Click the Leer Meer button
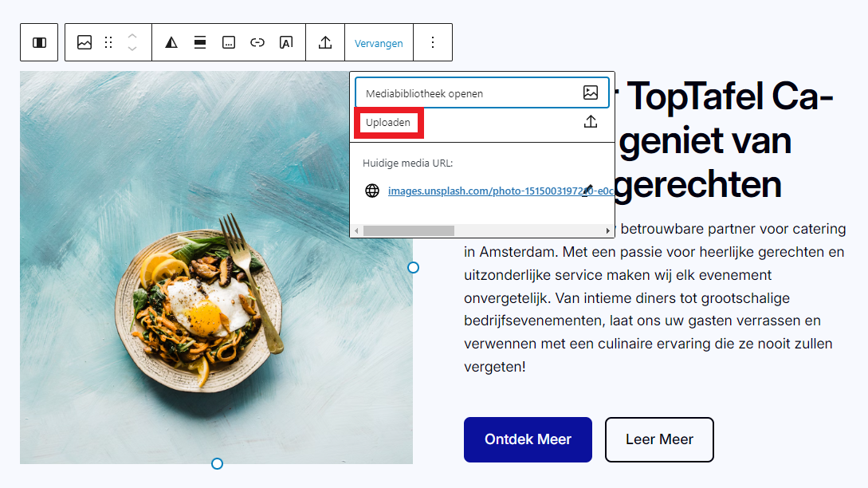The width and height of the screenshot is (868, 488). tap(659, 439)
